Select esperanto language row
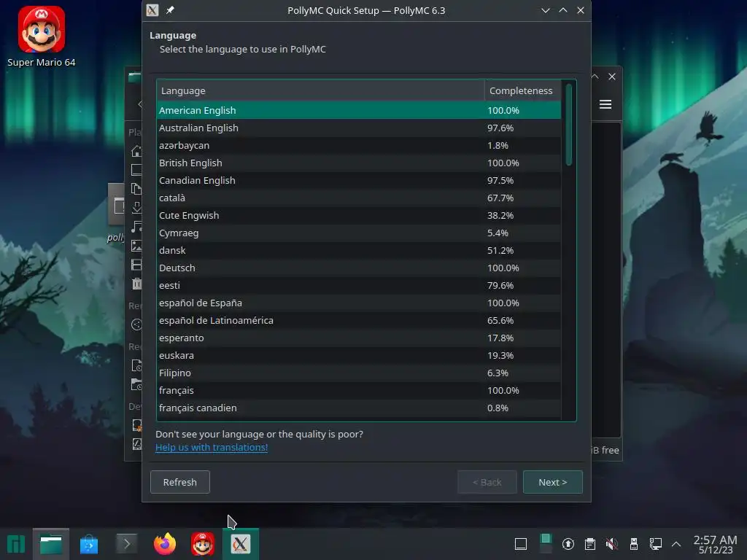747x560 pixels. (x=359, y=338)
